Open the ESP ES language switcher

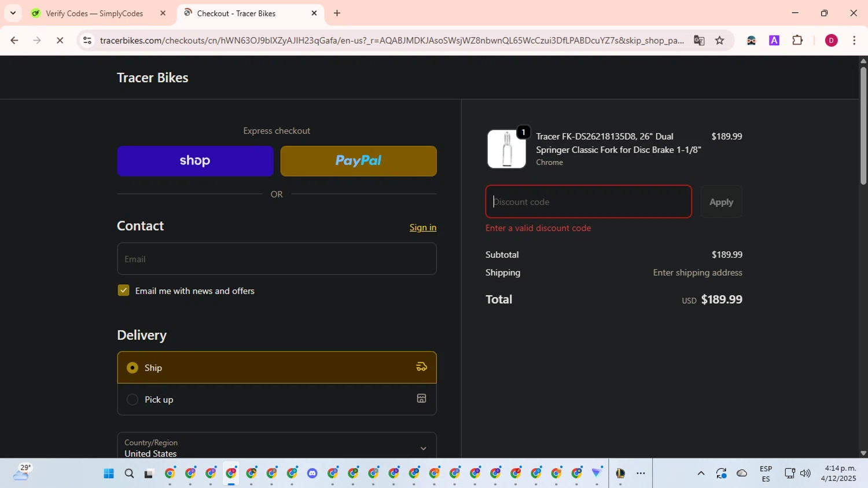[766, 474]
